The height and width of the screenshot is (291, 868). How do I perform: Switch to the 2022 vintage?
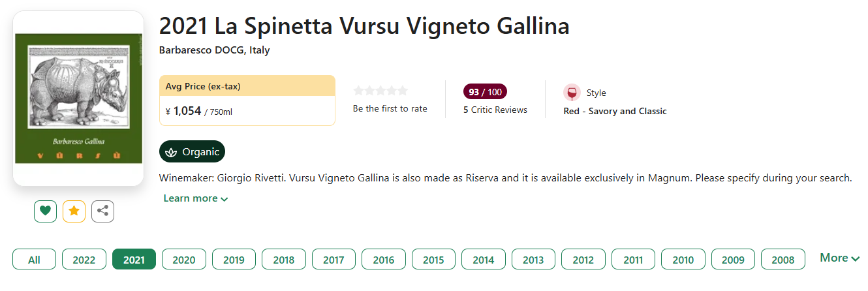point(84,260)
